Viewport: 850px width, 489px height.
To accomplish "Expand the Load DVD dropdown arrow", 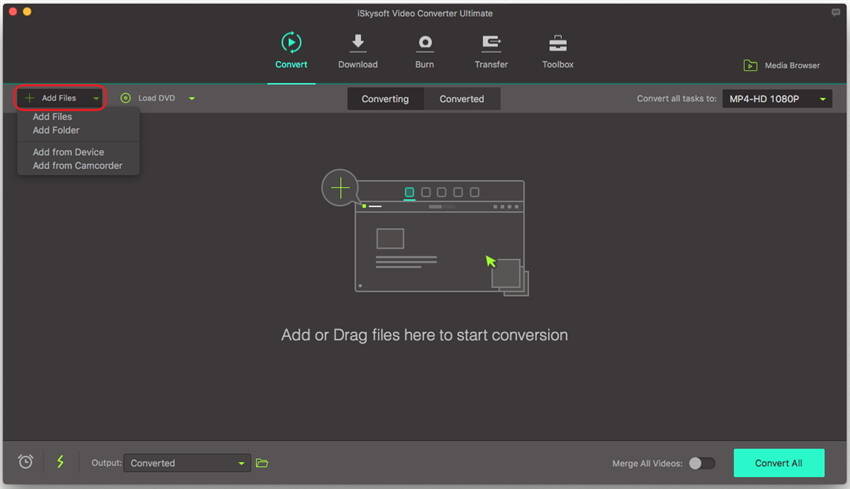I will pos(191,99).
